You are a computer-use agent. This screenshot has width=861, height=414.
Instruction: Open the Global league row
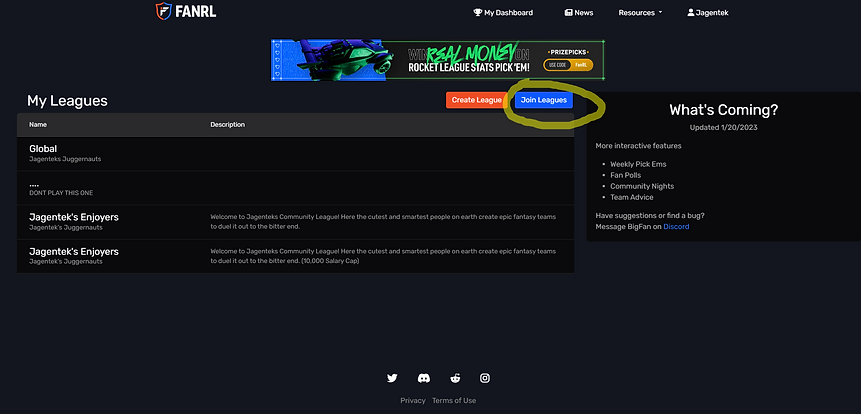295,154
